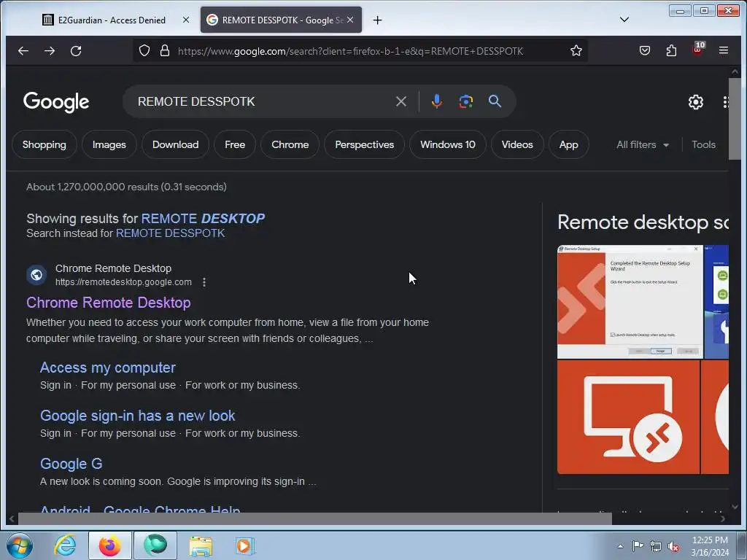Screen dimensions: 747x560
Task: Open media player taskbar icon
Action: coord(245,546)
